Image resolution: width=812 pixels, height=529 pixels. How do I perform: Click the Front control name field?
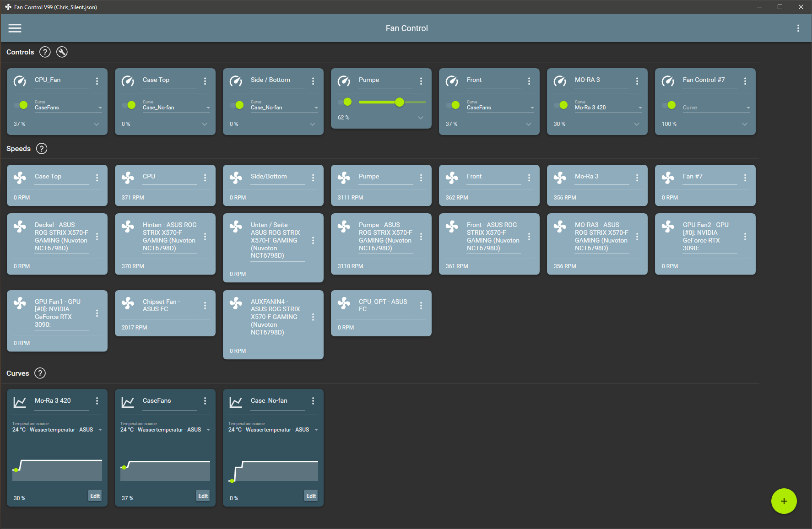pyautogui.click(x=494, y=81)
